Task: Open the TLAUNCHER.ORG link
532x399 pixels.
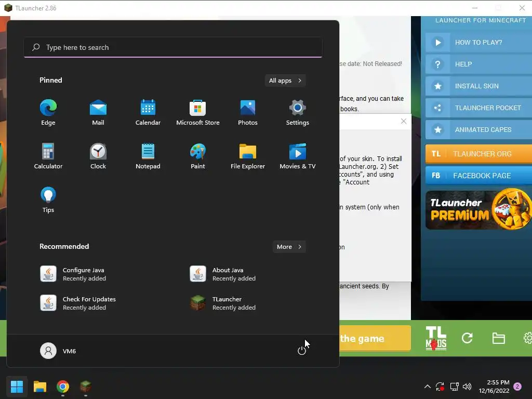Action: [x=478, y=154]
